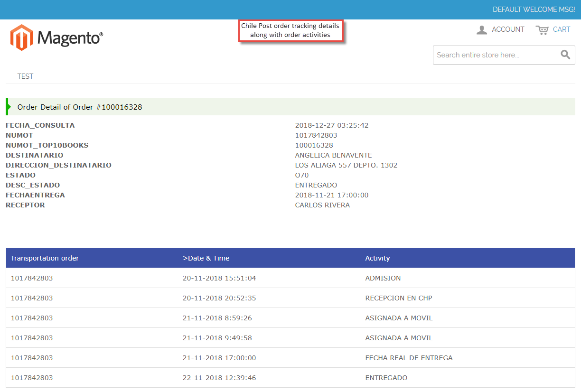This screenshot has width=581, height=392.
Task: Select the cart trolley icon in header
Action: pos(543,29)
